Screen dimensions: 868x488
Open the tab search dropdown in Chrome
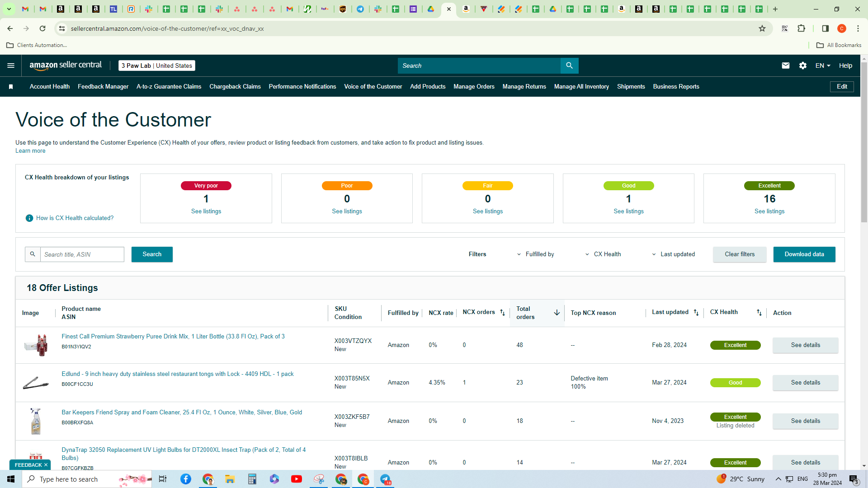[9, 9]
